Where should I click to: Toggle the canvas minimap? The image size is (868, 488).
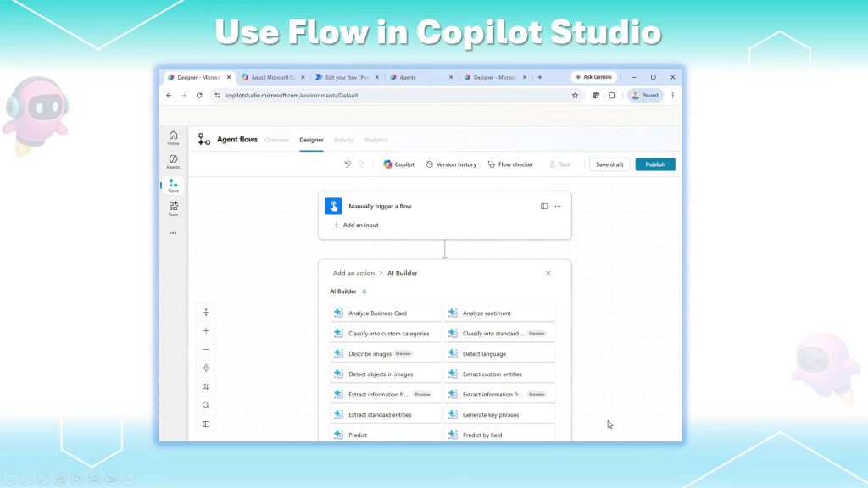point(206,386)
